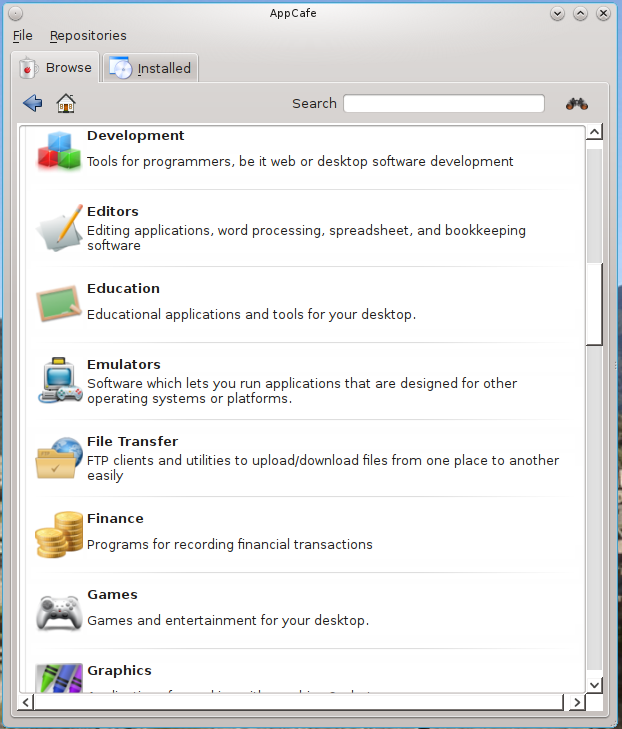Select the Graphics category heading
This screenshot has height=729, width=622.
point(119,670)
